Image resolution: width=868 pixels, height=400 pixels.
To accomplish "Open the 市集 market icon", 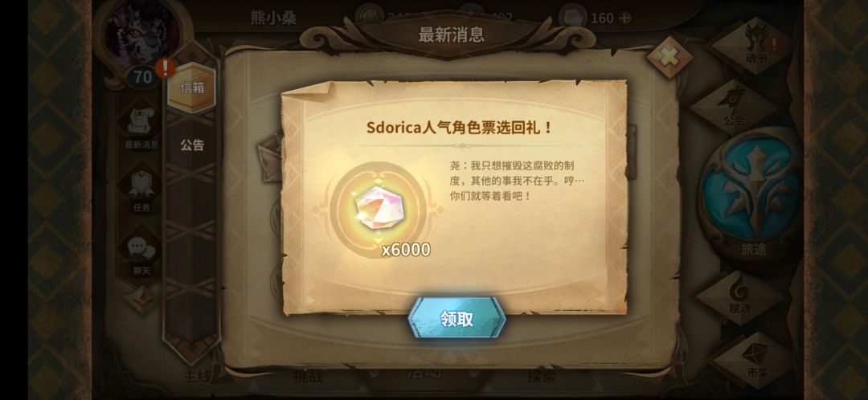I will click(x=755, y=358).
